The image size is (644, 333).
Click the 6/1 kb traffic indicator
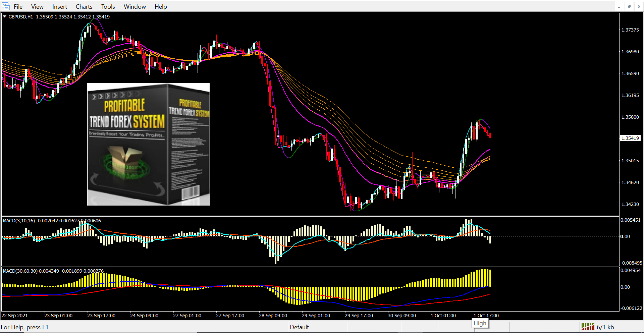(605, 327)
